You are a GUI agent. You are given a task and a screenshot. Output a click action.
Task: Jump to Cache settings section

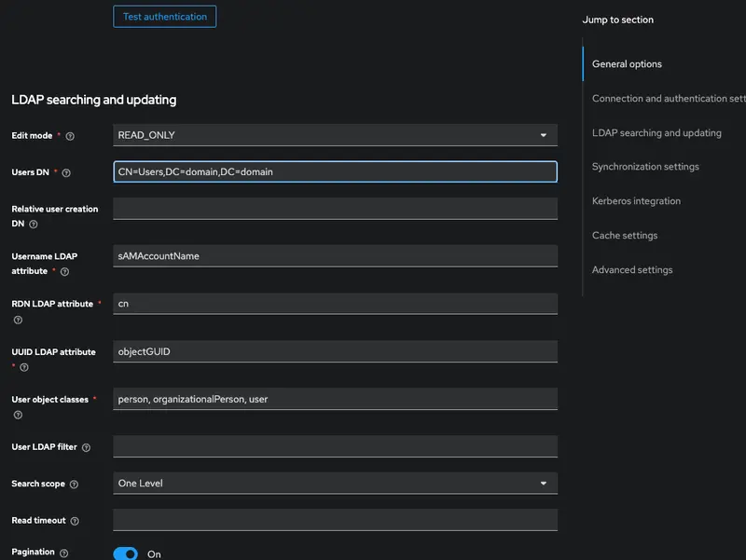coord(625,236)
